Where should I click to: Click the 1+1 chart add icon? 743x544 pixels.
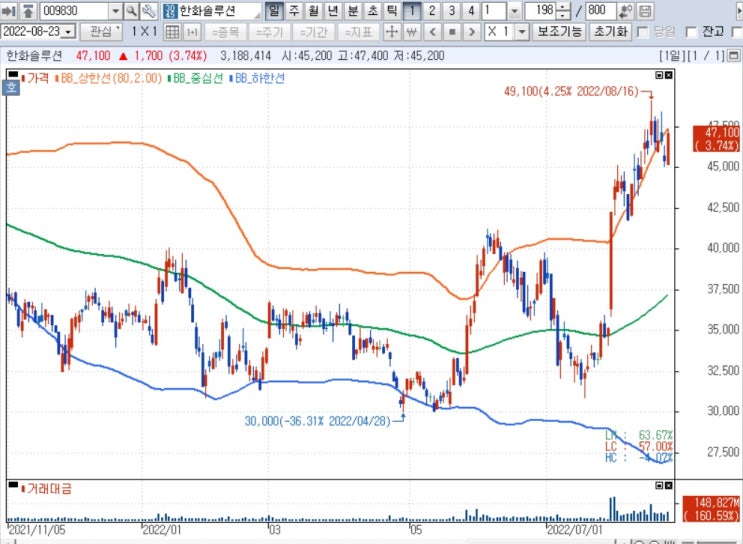click(x=192, y=32)
